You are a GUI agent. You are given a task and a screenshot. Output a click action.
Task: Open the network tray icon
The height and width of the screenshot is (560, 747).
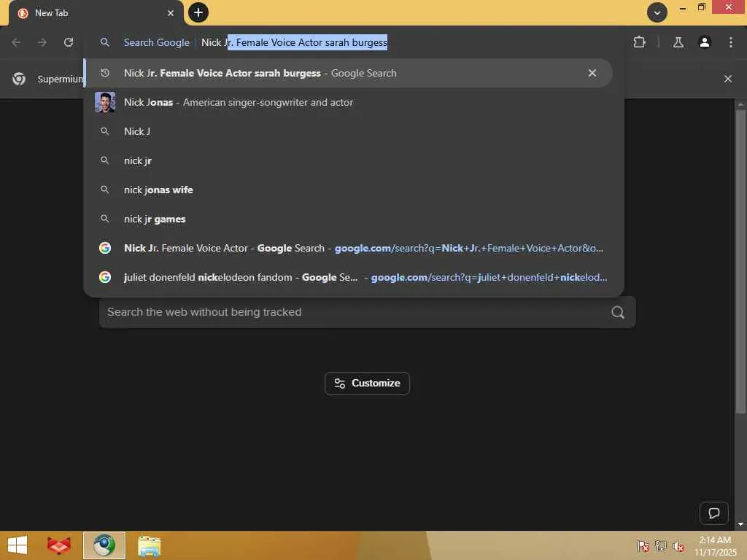coord(661,546)
